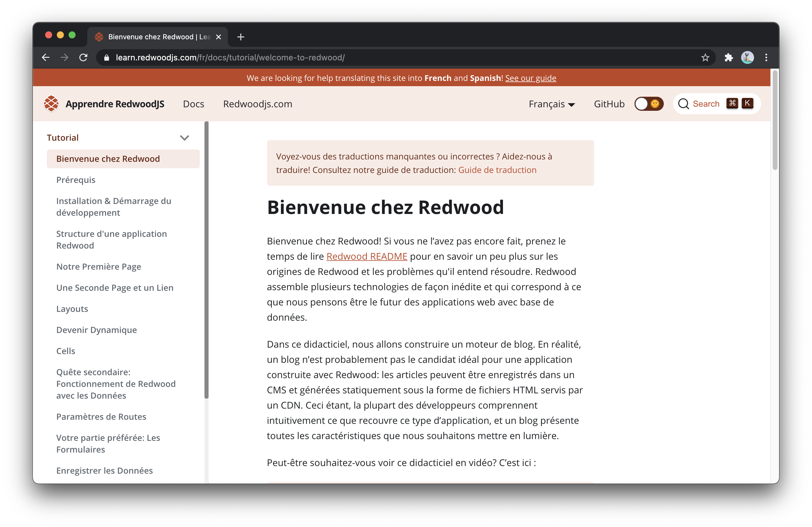Select the Docs menu item
Viewport: 812px width, 527px height.
click(194, 104)
